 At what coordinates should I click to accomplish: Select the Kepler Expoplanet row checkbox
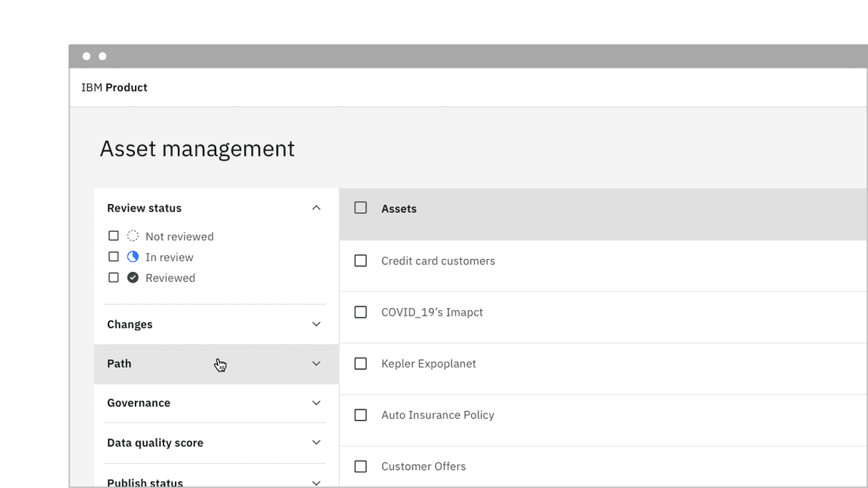click(x=361, y=364)
